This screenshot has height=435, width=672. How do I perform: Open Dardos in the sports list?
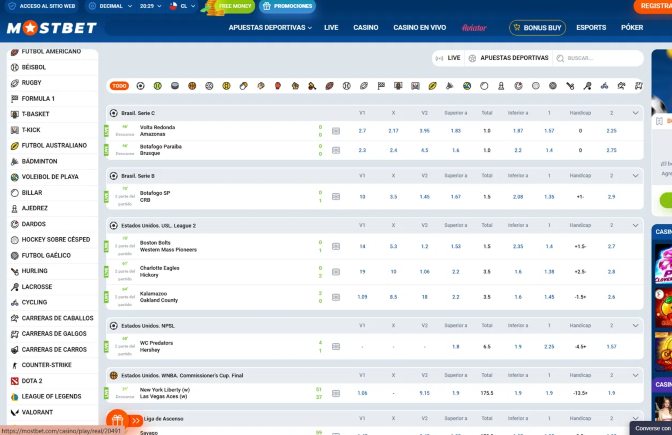[x=52, y=224]
